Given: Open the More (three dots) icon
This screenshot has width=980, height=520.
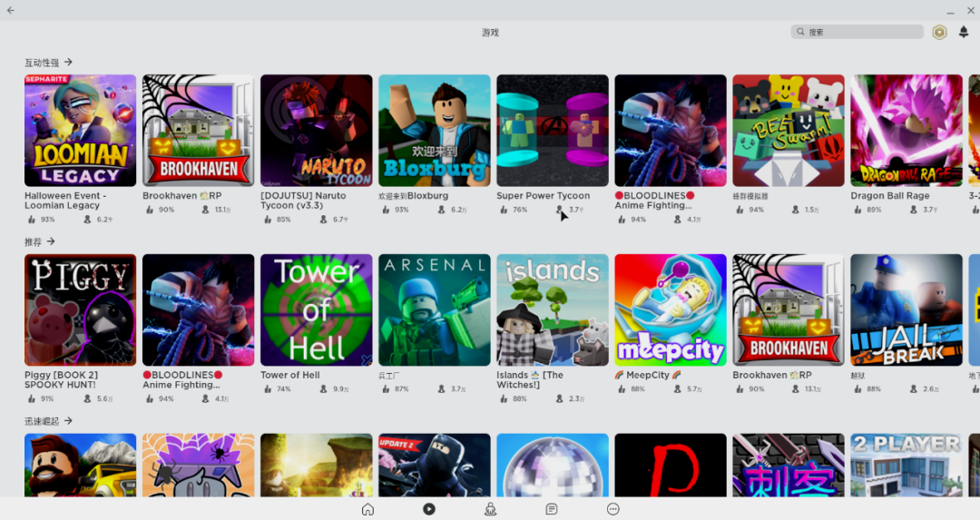Looking at the screenshot, I should (613, 509).
